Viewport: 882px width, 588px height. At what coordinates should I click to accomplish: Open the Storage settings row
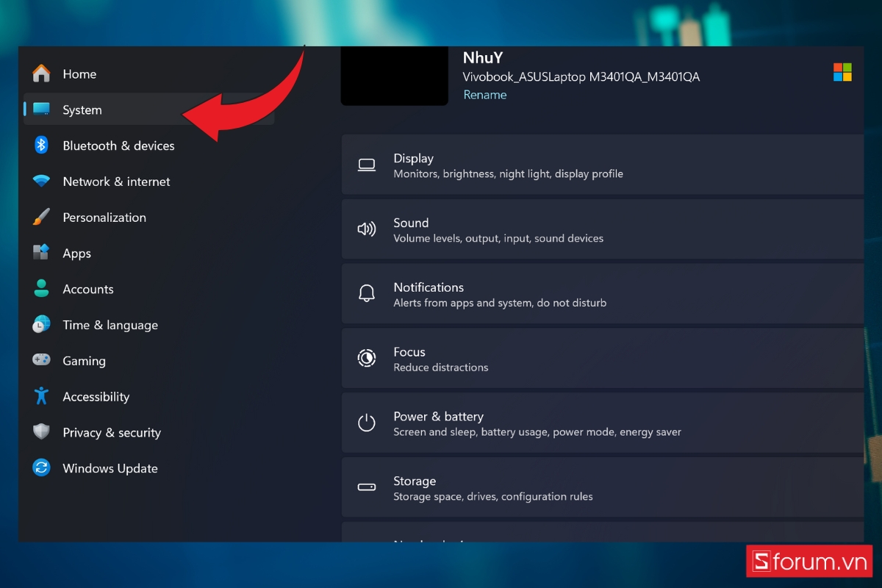603,487
